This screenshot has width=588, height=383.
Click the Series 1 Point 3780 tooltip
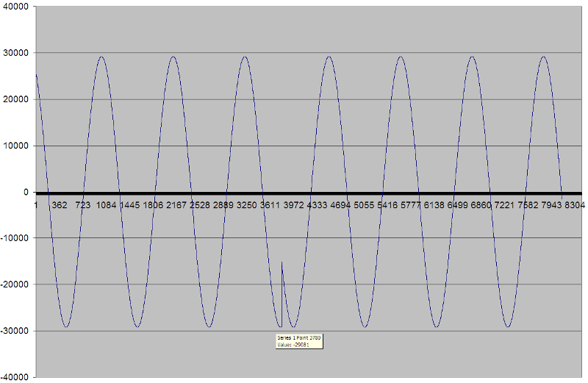click(x=298, y=340)
